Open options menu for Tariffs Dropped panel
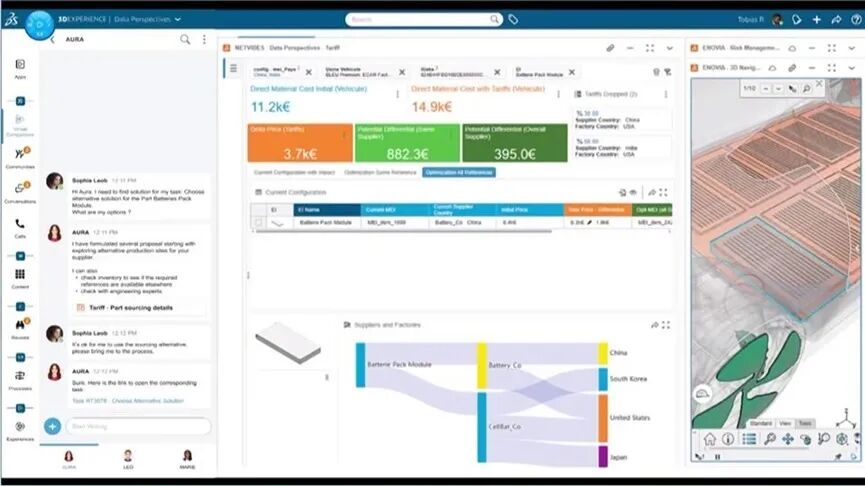The image size is (865, 486). 666,94
